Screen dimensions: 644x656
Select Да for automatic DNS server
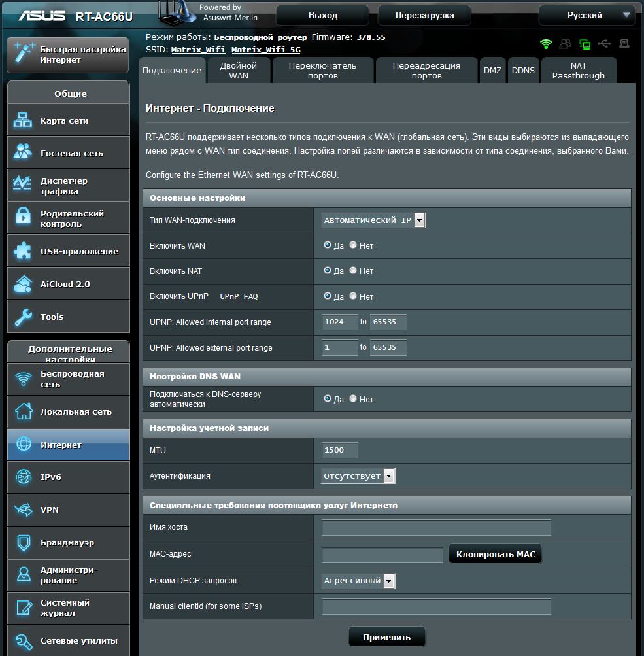point(328,399)
